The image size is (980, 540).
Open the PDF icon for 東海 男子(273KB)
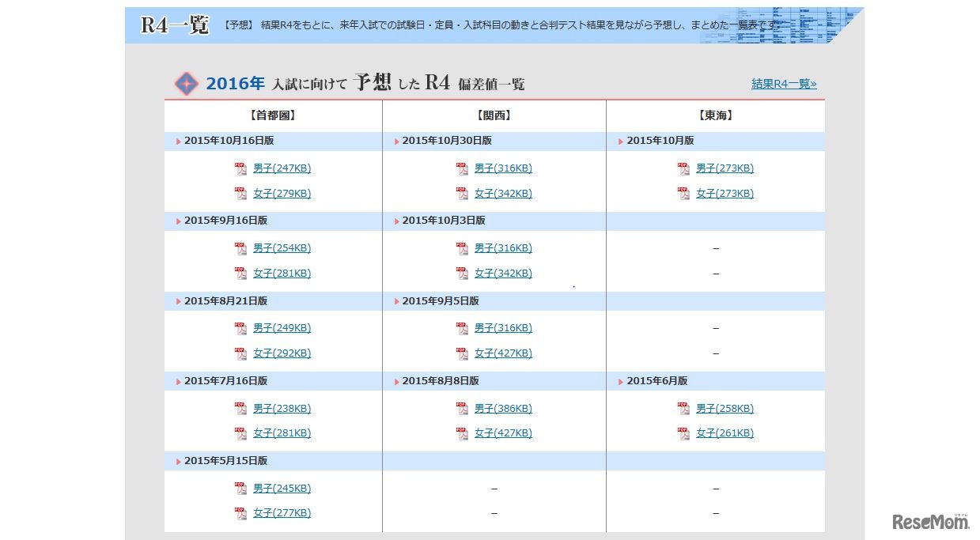click(683, 168)
